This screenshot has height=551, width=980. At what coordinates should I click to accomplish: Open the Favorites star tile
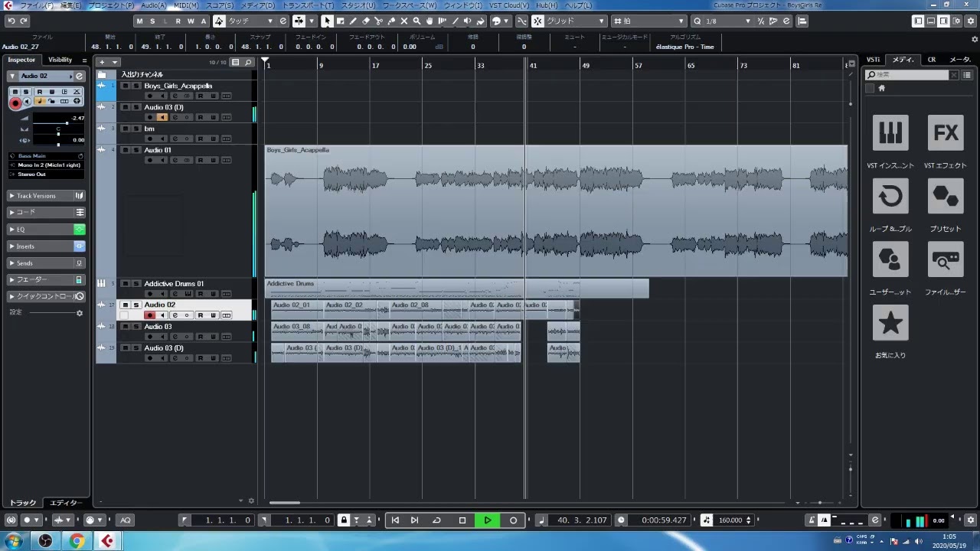point(890,324)
